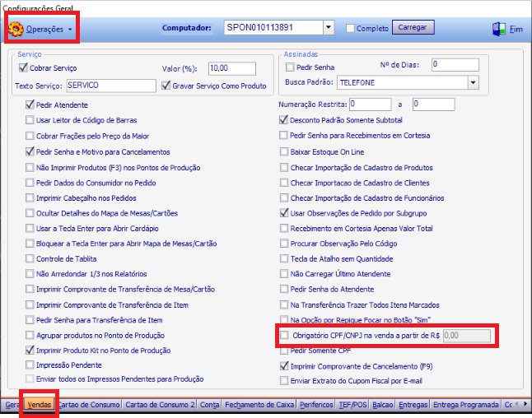Uncheck Imprimir Produto Kit no Ponto de Produção
The image size is (532, 418).
[30, 351]
